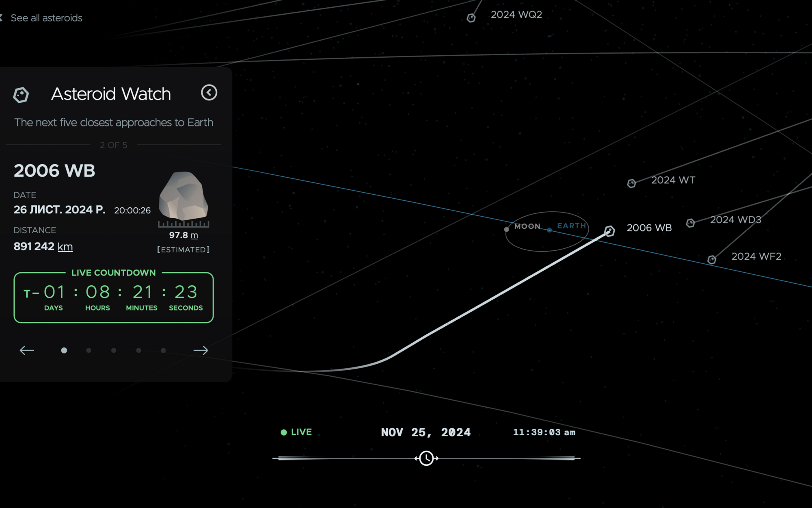Click the 2024 WQ2 asteroid marker

471,18
